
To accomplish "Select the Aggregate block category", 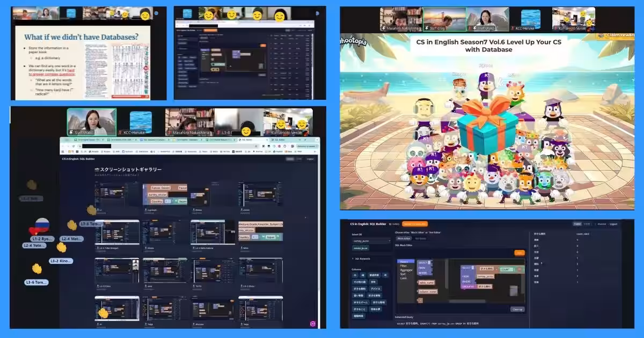I will (x=405, y=270).
